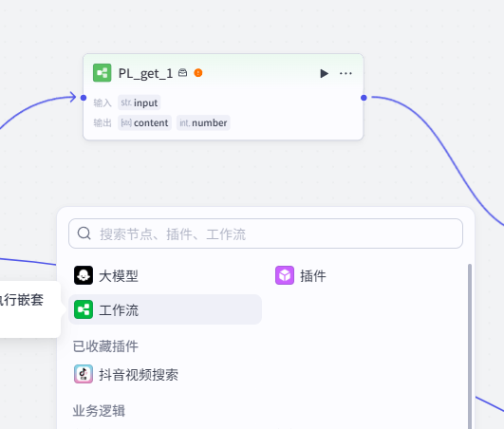Run the PL_get_1 node with its play button
504x429 pixels.
[324, 74]
